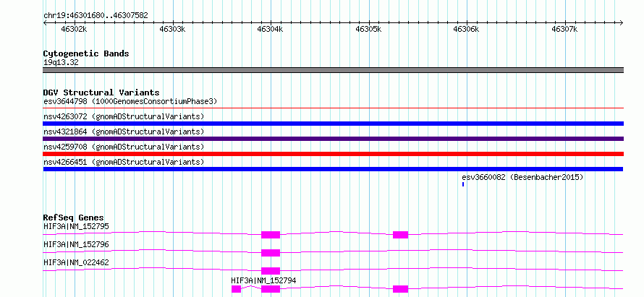Select the thin red esv3644798 variant line

[333, 108]
